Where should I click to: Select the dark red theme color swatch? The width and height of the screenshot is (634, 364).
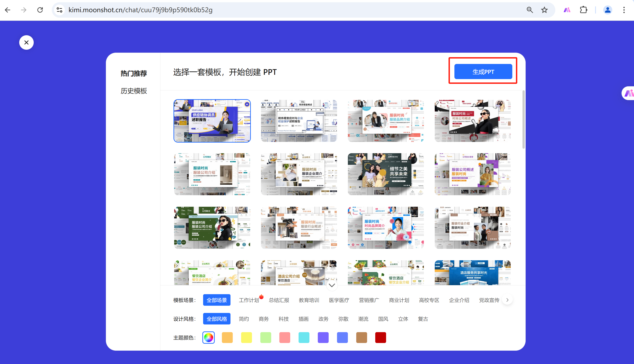pos(380,338)
